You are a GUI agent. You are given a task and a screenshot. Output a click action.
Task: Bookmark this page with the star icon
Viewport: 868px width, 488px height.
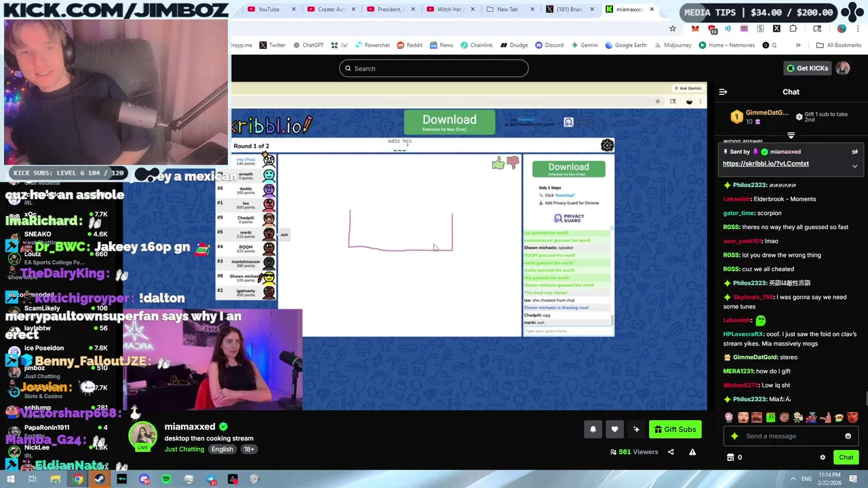click(x=672, y=28)
